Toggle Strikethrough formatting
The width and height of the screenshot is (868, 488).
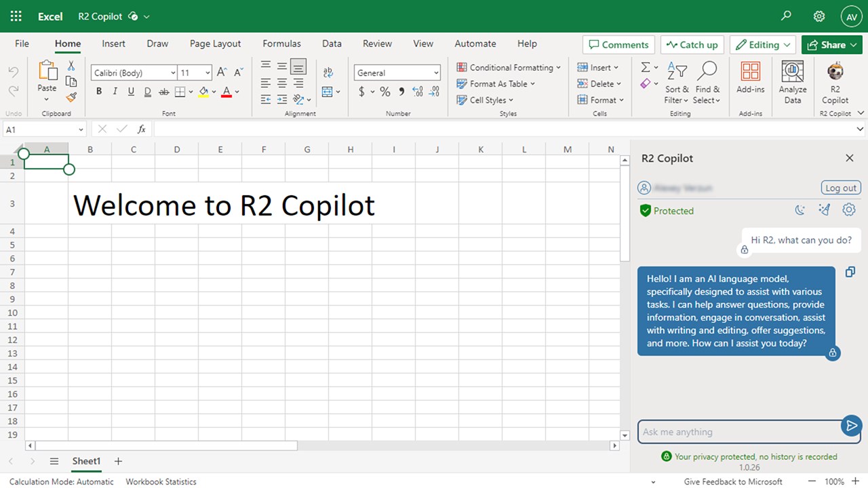pos(164,91)
